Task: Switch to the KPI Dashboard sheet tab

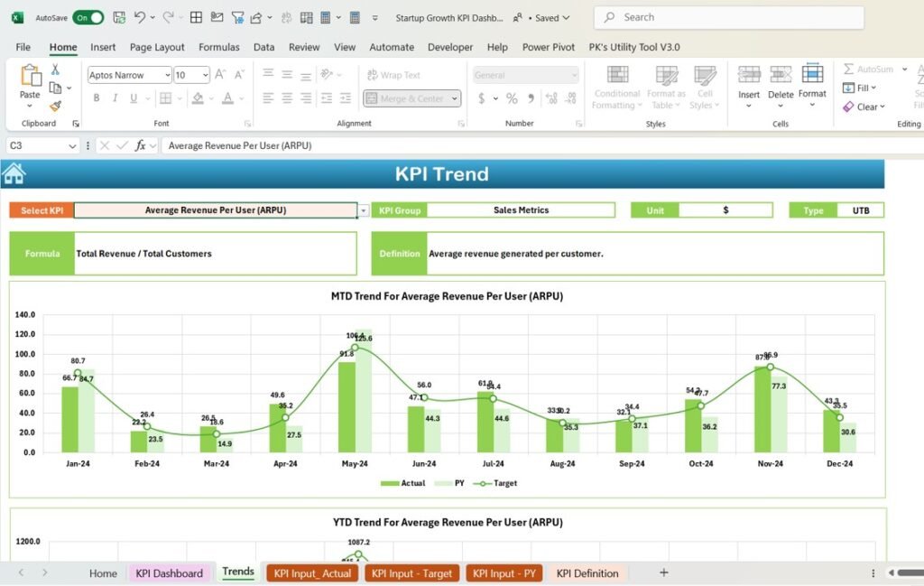Action: (x=170, y=572)
